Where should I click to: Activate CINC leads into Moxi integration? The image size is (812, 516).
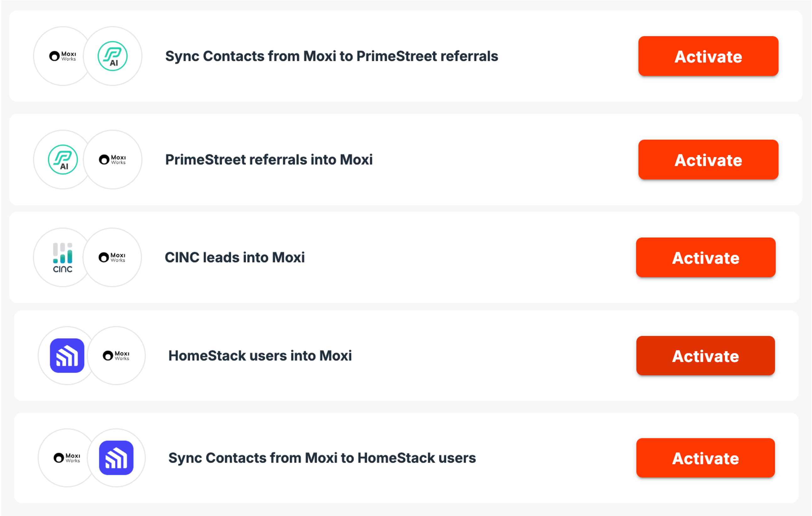(706, 257)
